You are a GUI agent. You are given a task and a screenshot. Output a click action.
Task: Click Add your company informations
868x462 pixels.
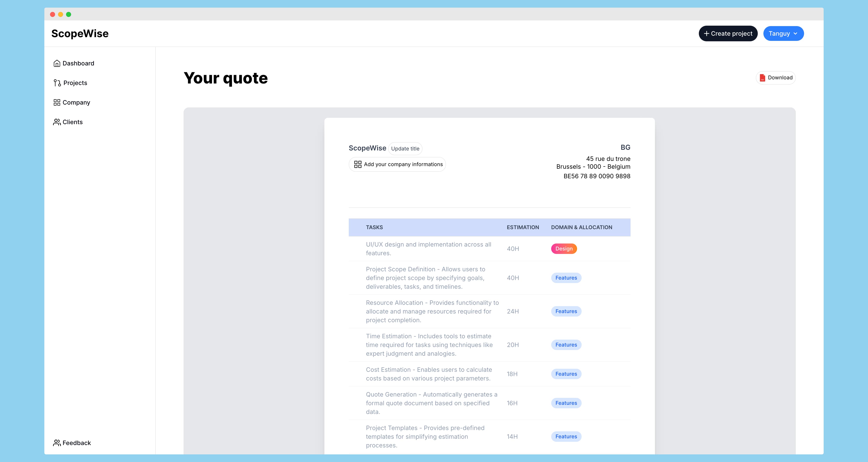point(403,164)
